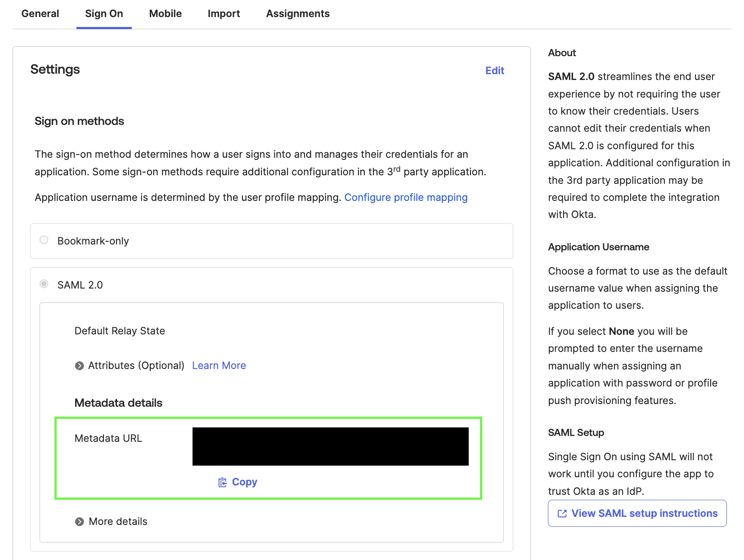Open the Assignments tab

click(x=297, y=13)
